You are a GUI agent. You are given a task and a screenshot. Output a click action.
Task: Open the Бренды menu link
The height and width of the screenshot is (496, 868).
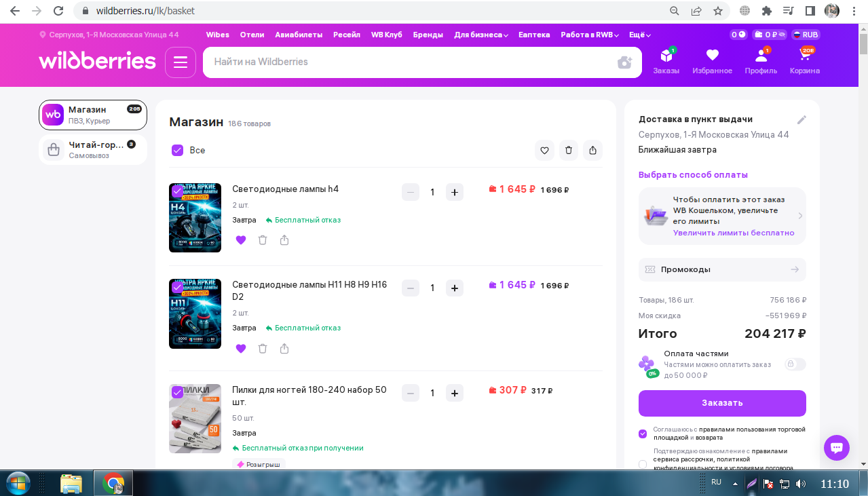428,35
